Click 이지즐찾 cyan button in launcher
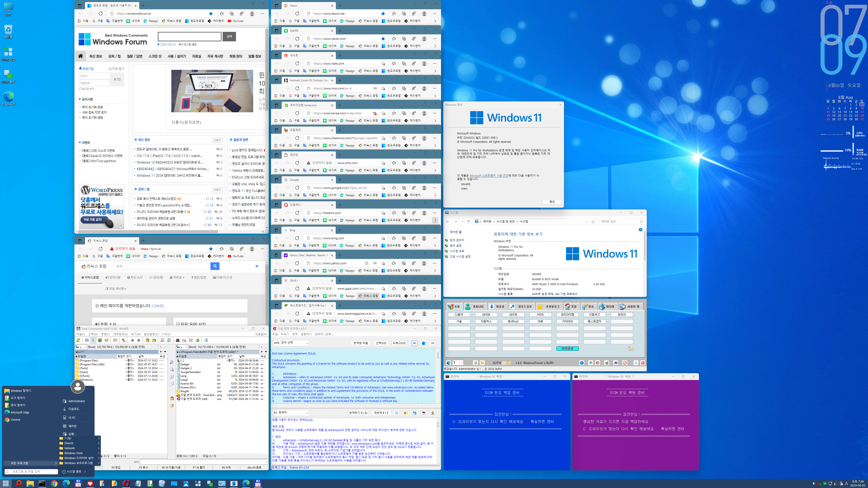This screenshot has height=488, width=868. pyautogui.click(x=567, y=349)
